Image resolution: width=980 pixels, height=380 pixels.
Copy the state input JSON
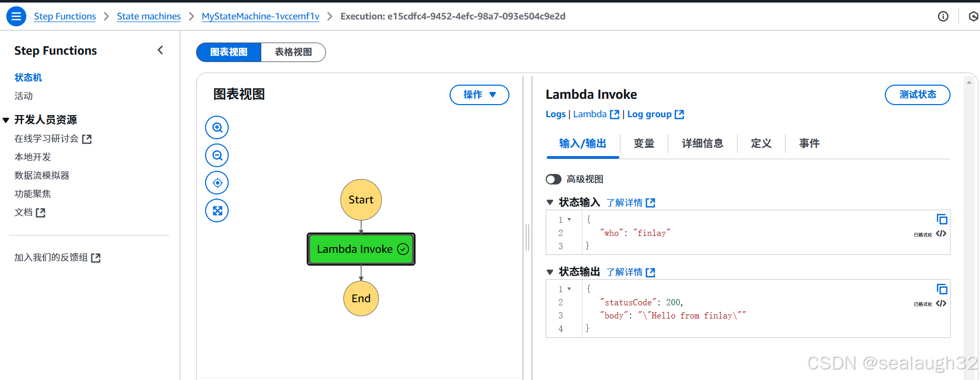942,219
